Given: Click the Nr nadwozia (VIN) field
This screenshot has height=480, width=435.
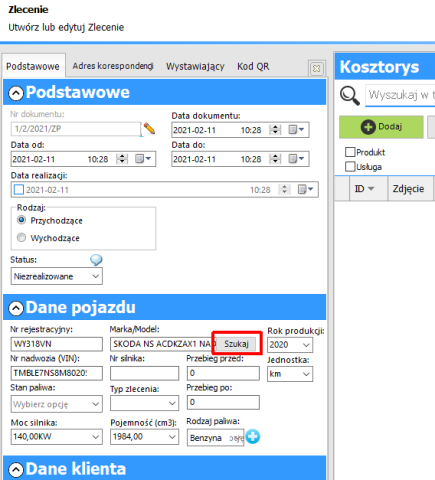Looking at the screenshot, I should (x=57, y=373).
